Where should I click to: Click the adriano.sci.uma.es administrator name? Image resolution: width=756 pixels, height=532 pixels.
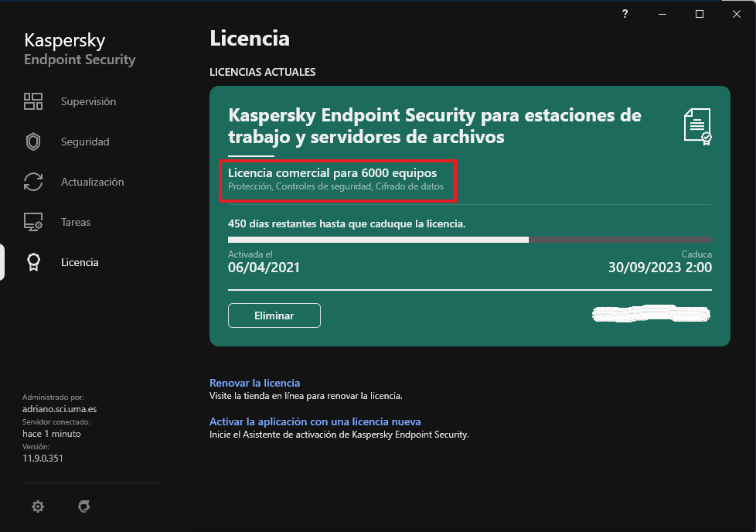click(60, 409)
